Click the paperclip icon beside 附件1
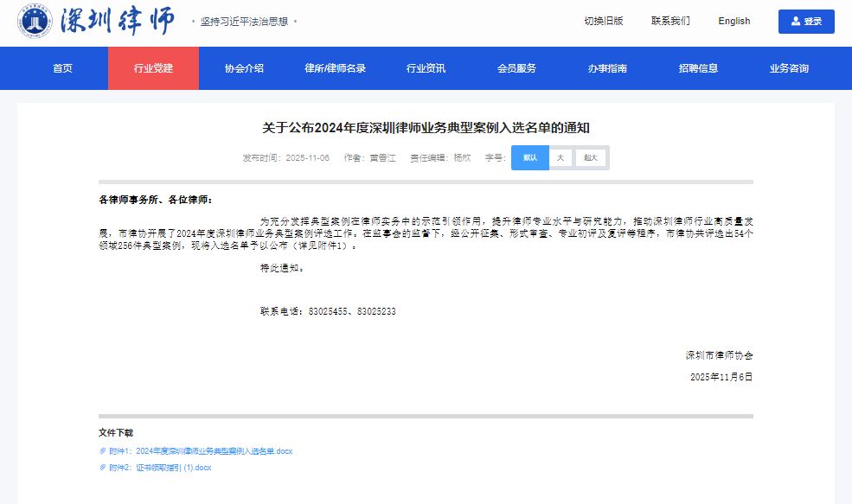The height and width of the screenshot is (504, 852). pos(103,451)
